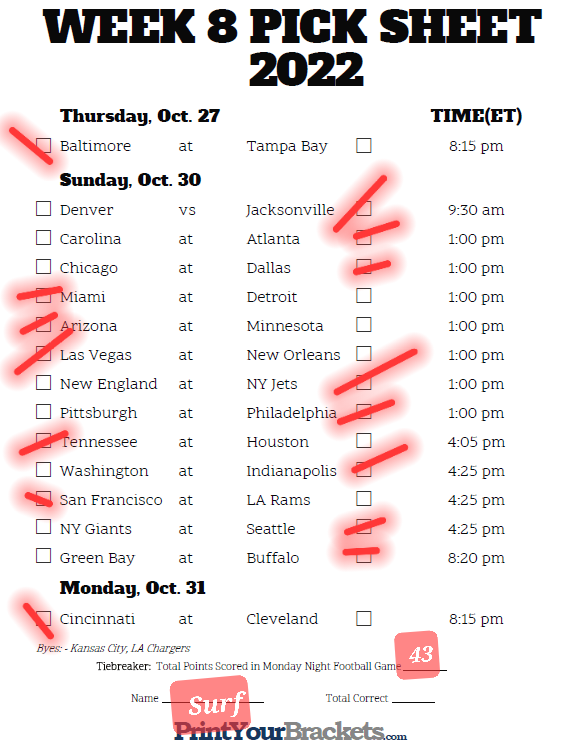The width and height of the screenshot is (580, 750).
Task: Check the LA Rams box
Action: coord(363,498)
